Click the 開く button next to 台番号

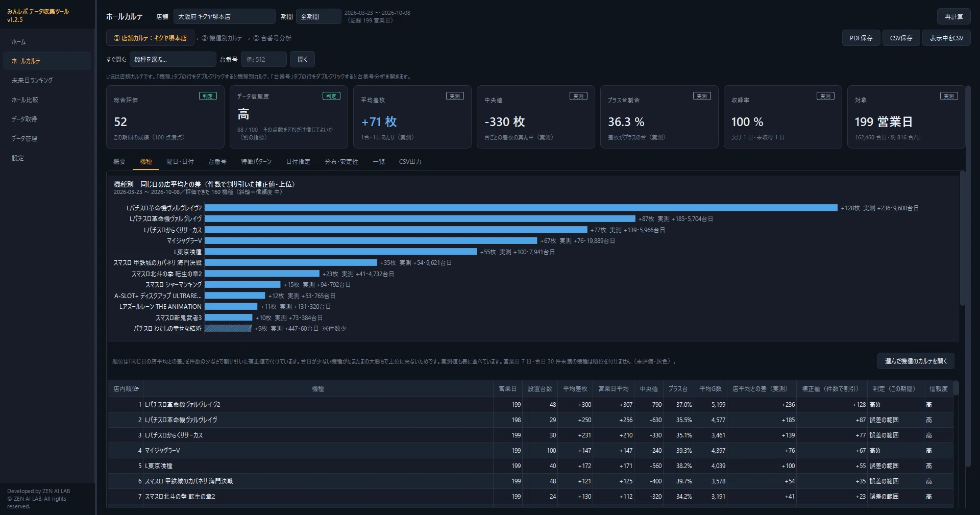coord(302,59)
